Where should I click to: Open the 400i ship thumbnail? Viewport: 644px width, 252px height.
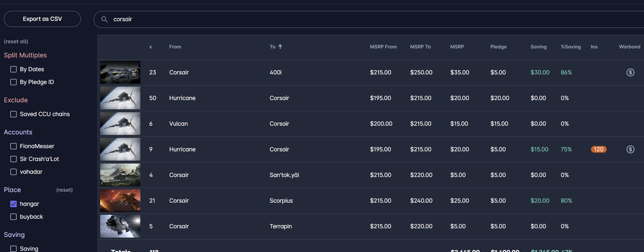[x=120, y=72]
